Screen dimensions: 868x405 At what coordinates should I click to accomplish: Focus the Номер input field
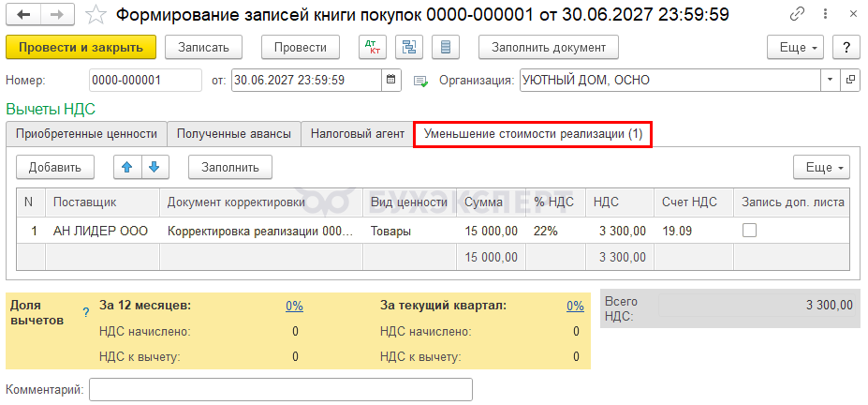pos(145,80)
